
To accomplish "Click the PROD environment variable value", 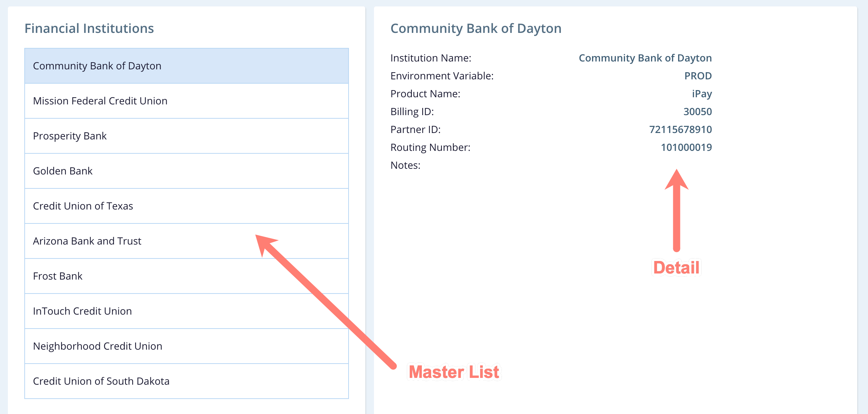I will 698,76.
